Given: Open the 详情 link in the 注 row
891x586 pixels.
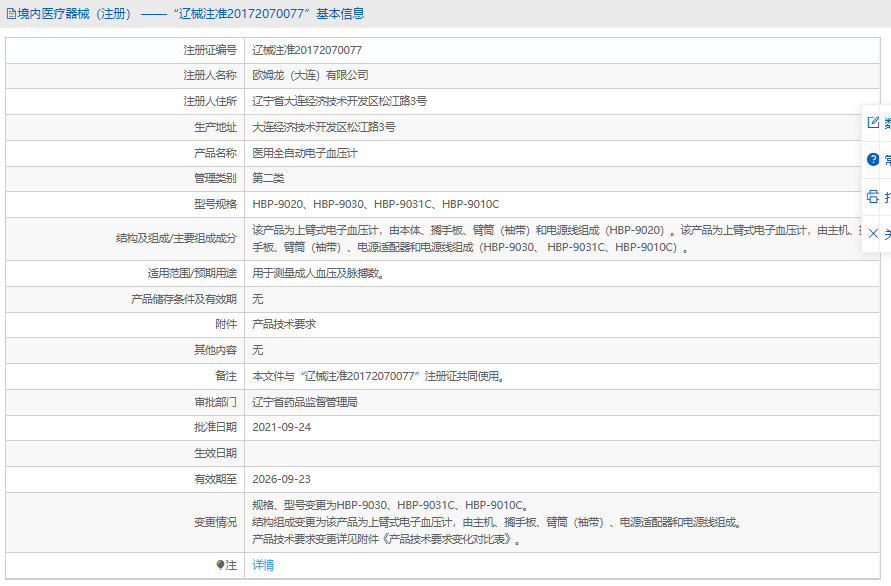Looking at the screenshot, I should click(263, 565).
